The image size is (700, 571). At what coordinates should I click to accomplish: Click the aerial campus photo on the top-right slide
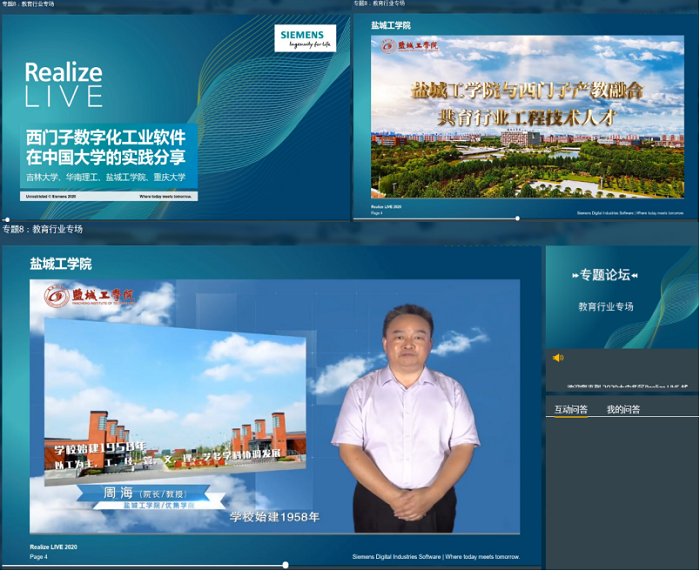tap(527, 117)
